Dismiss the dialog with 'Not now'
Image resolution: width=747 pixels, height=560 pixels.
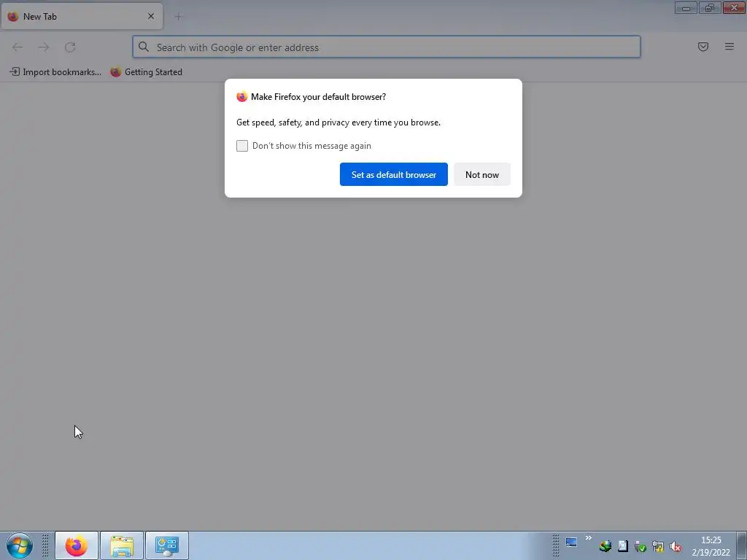coord(481,174)
